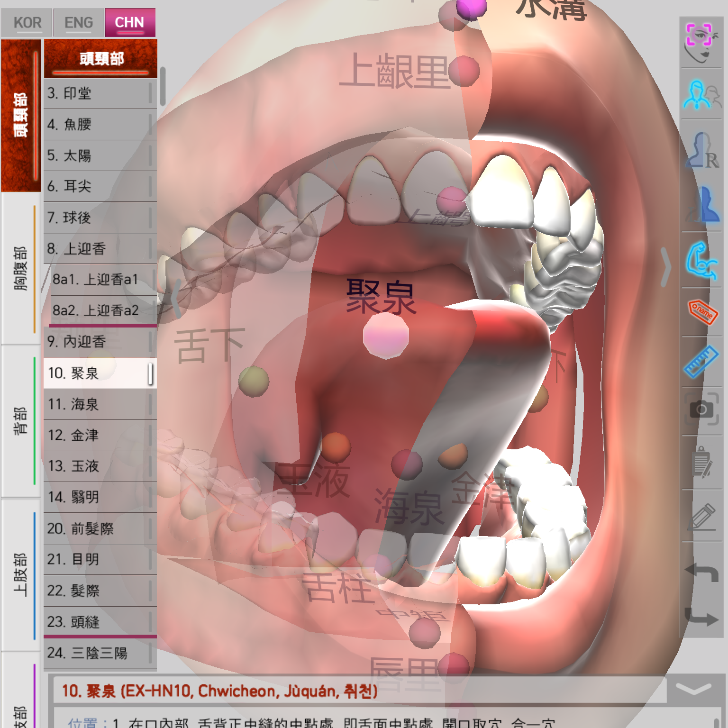Open the 頭頸部 body-region tab
728x728 pixels.
click(x=21, y=115)
